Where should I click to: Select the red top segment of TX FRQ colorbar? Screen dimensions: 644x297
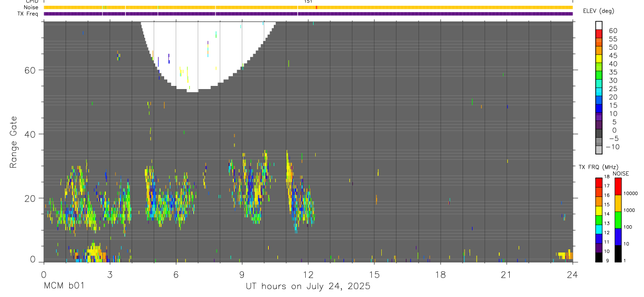599,183
